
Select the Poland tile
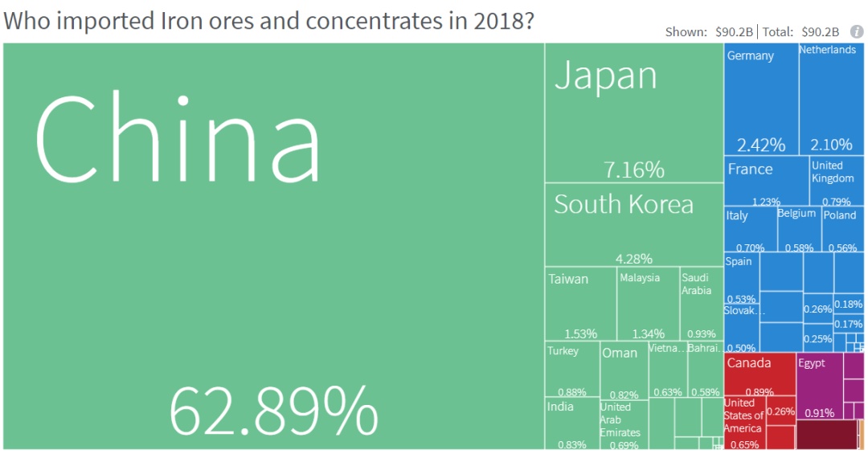(x=842, y=231)
